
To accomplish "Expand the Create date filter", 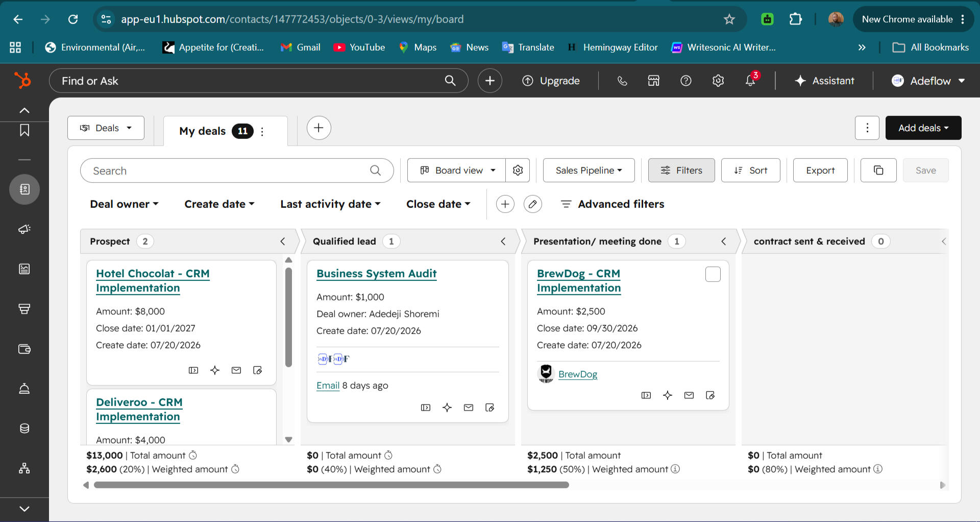I will tap(219, 204).
